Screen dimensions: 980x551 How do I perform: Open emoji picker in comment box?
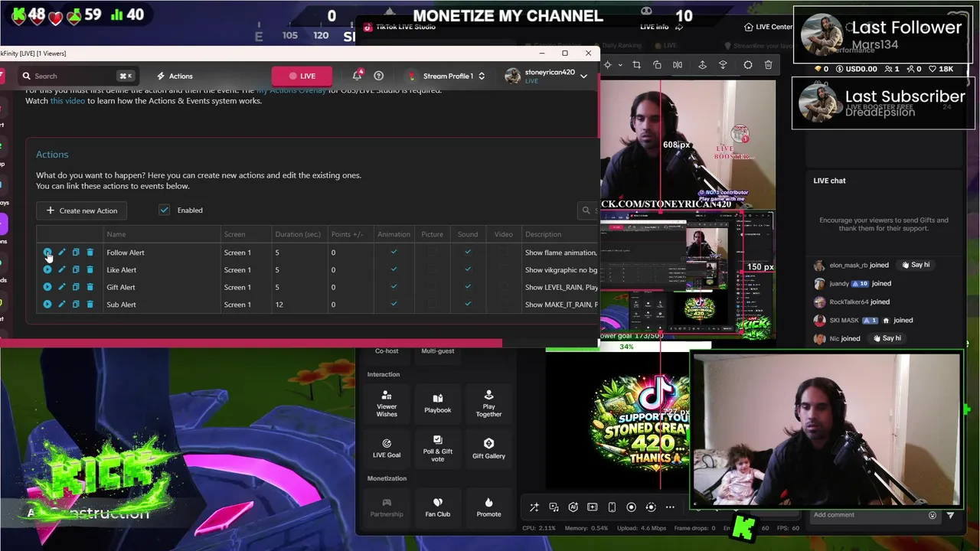(932, 515)
